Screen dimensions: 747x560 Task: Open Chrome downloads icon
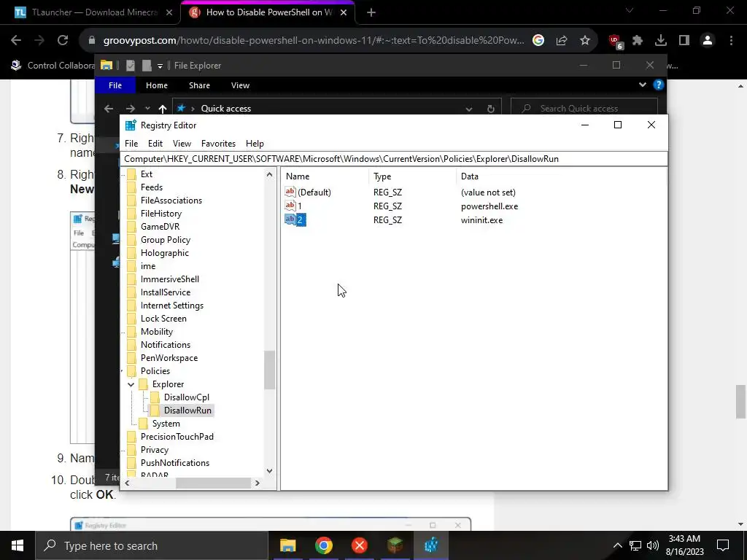tap(661, 41)
